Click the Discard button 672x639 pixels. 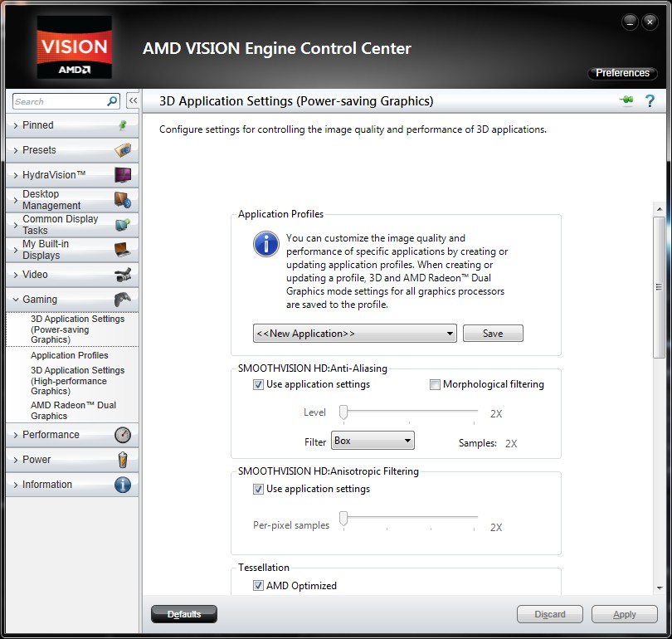pos(550,614)
